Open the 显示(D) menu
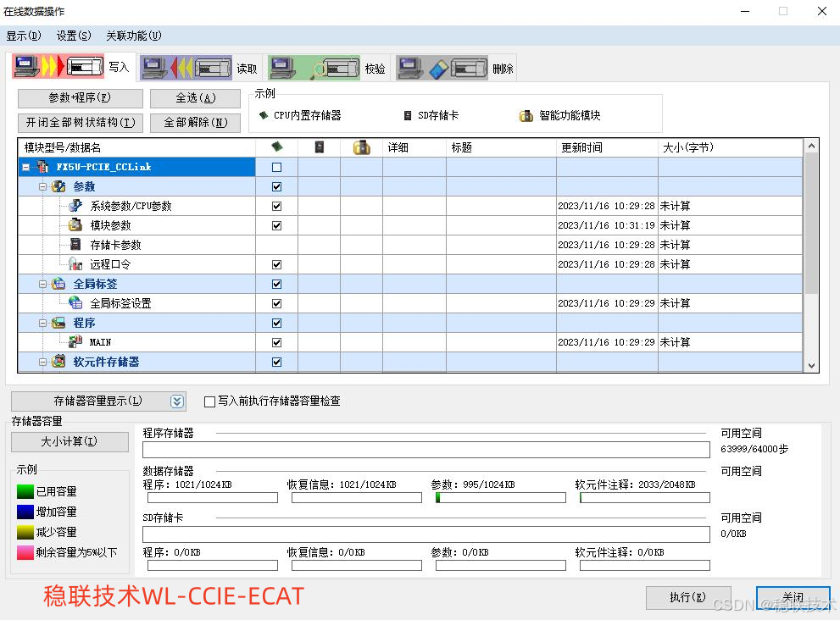Screen dimensions: 840x620 [x=24, y=36]
